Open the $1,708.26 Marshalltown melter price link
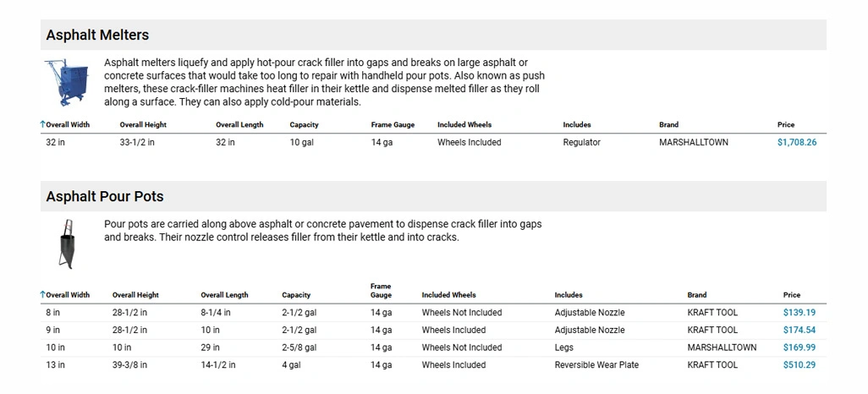This screenshot has height=394, width=868. (x=797, y=142)
